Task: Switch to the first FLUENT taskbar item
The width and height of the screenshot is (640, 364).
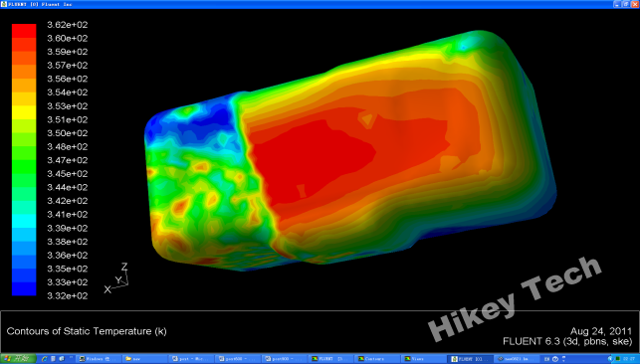Action: [x=330, y=359]
